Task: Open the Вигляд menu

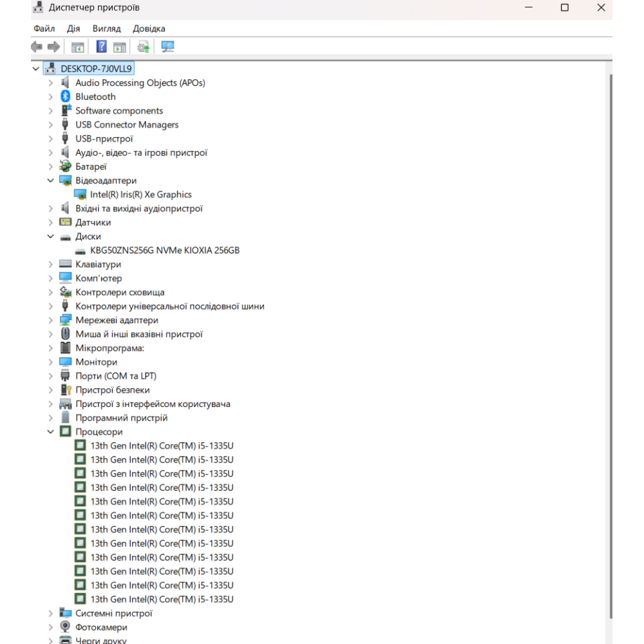Action: (106, 28)
